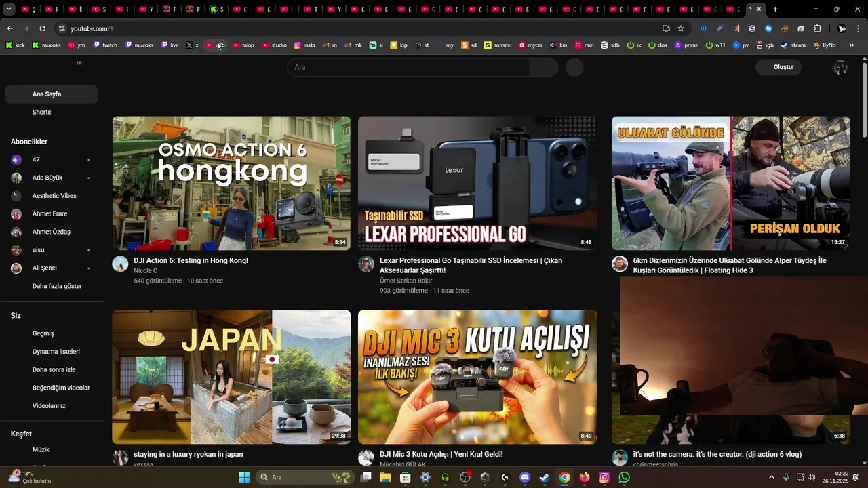
Task: Click the voice search circle button
Action: pyautogui.click(x=574, y=67)
